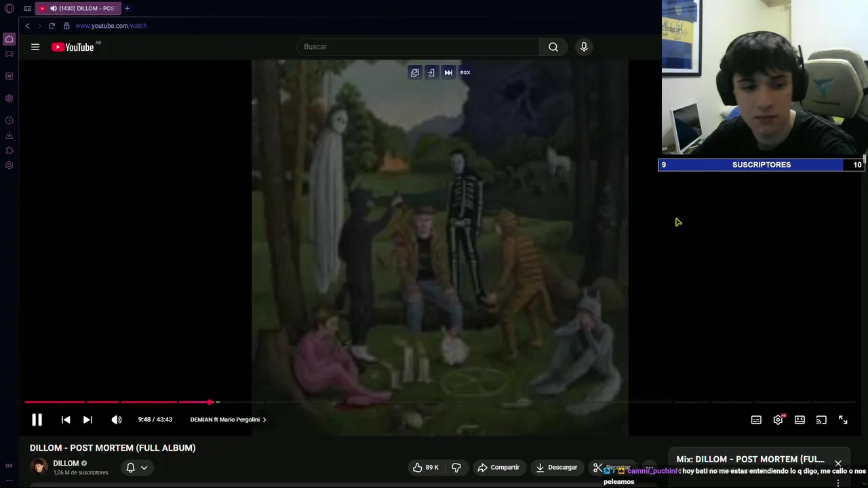Open the YouTube hamburger guide menu
The image size is (868, 488).
coord(35,47)
